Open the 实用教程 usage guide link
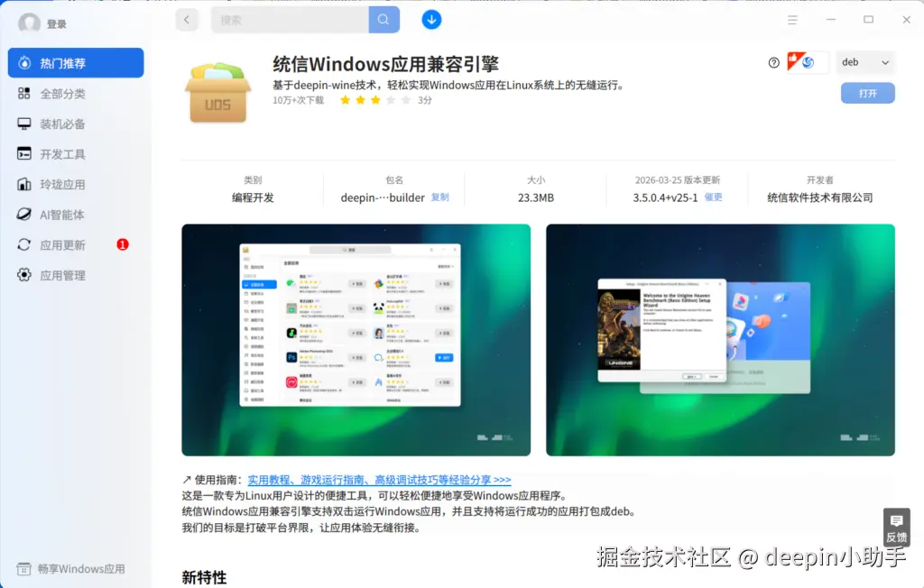Screen dimensions: 924x588 (380, 480)
